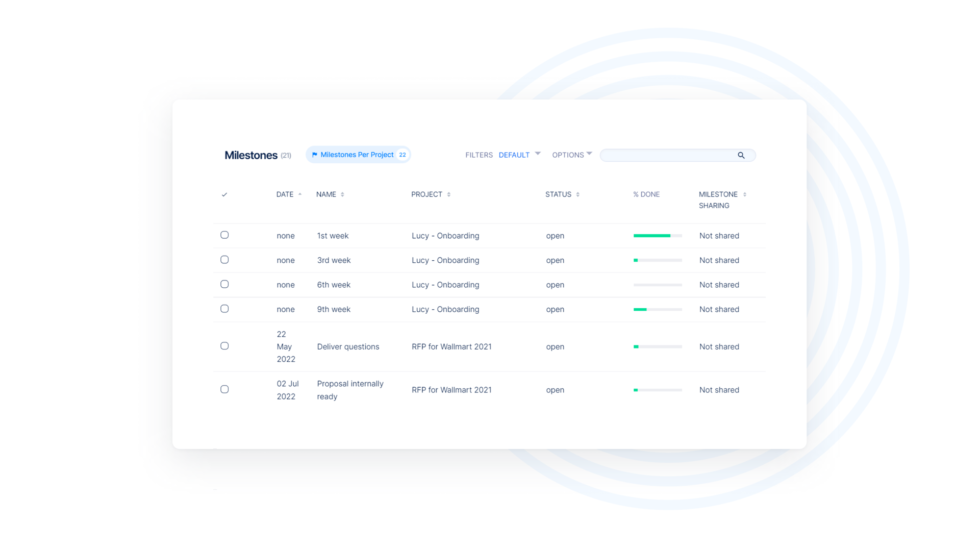This screenshot has width=980, height=549.
Task: Click the Milestone Sharing sort arrows
Action: (x=744, y=195)
